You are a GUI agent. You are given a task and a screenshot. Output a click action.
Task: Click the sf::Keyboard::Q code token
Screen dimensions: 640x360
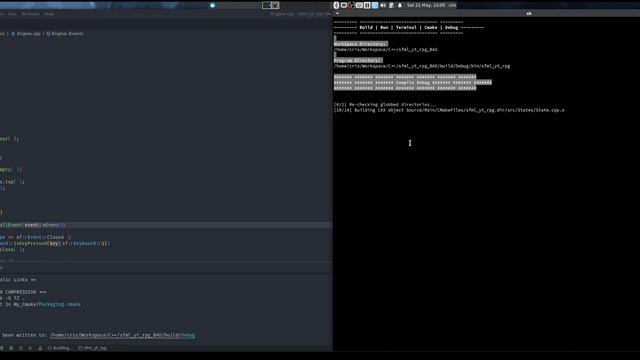coord(85,244)
